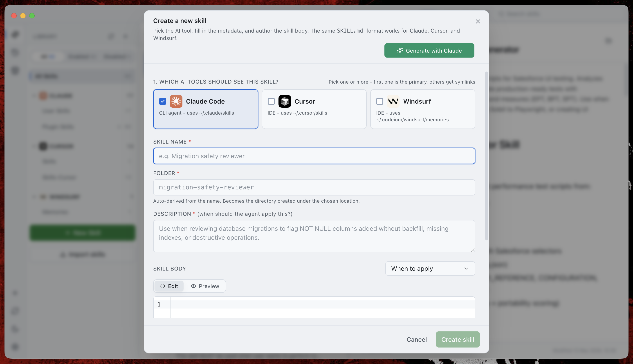Switch to the Edit tab
The width and height of the screenshot is (633, 364).
tap(169, 286)
